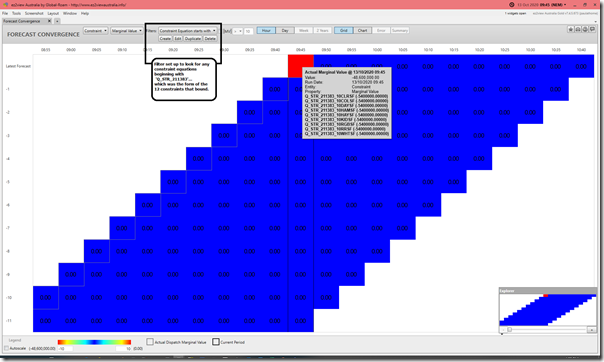Open the Constraint dropdown
604x362 pixels.
96,30
